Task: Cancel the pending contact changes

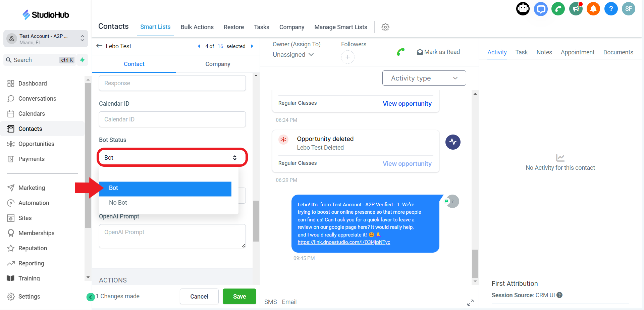Action: coord(199,297)
